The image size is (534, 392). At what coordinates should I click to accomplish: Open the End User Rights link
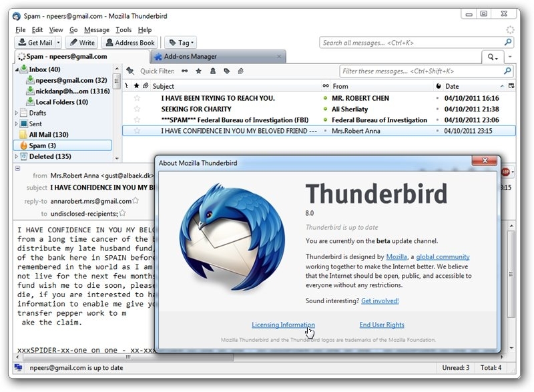(382, 325)
